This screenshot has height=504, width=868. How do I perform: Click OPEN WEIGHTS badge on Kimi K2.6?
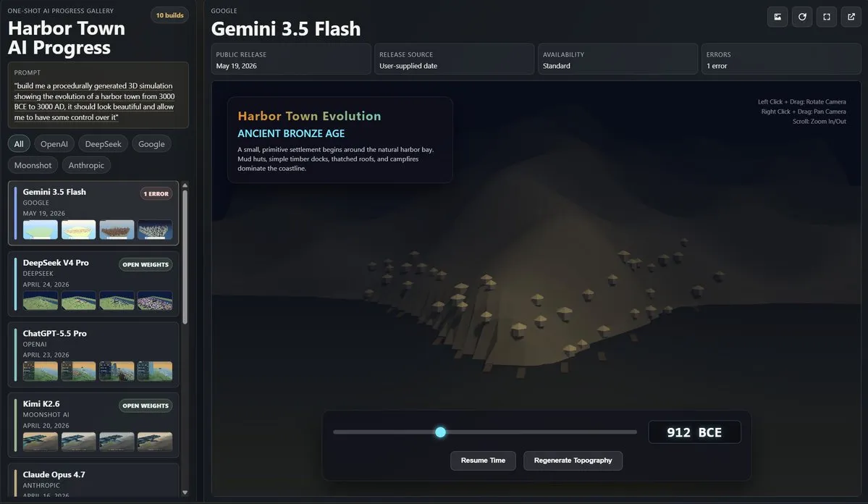pos(146,406)
